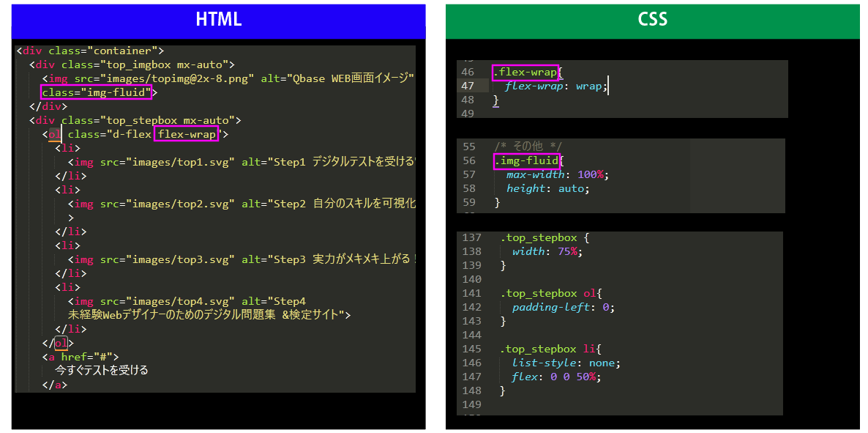Place cursor on the width: 75% declaration
The width and height of the screenshot is (868, 433).
[x=547, y=251]
